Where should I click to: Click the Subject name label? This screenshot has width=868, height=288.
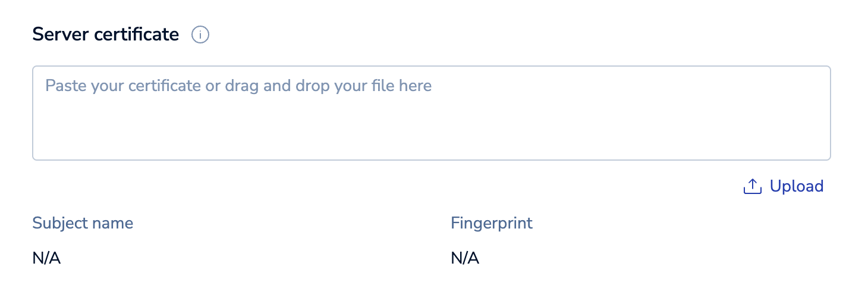click(x=83, y=223)
